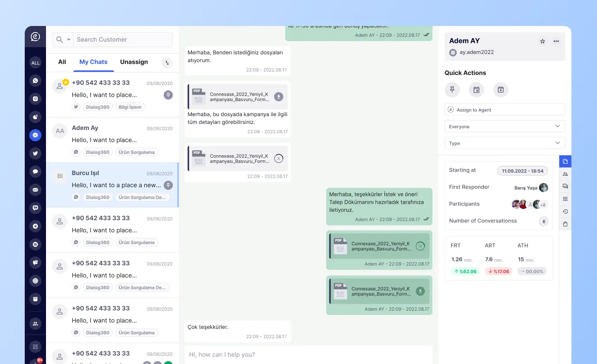Open the three-dot menu for Adem AY
Screen dimensions: 597x364
pyautogui.click(x=556, y=41)
